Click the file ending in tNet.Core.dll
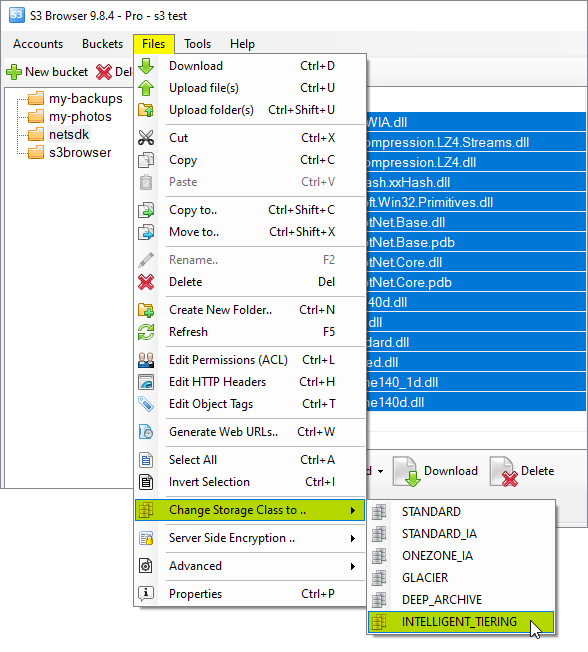 tap(476, 262)
